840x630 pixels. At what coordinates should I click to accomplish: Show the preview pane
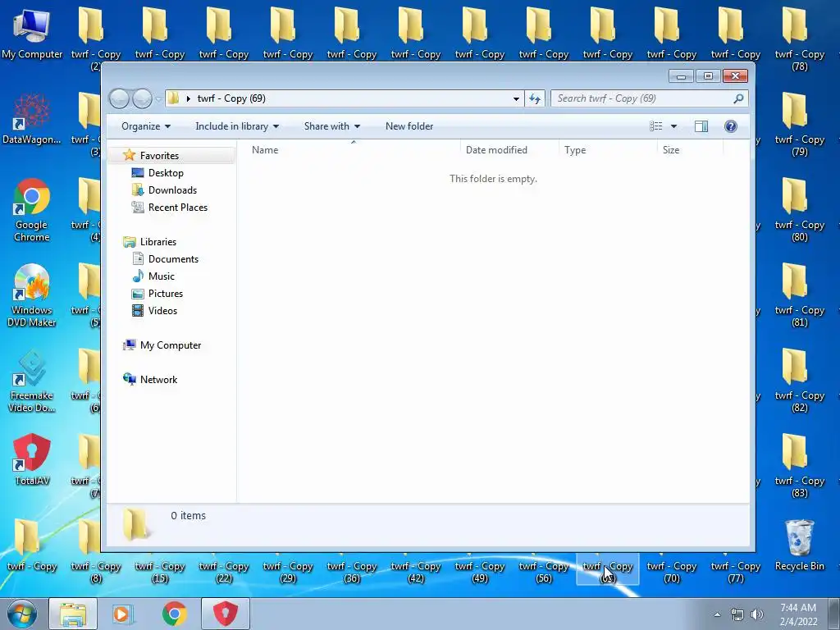pos(701,126)
